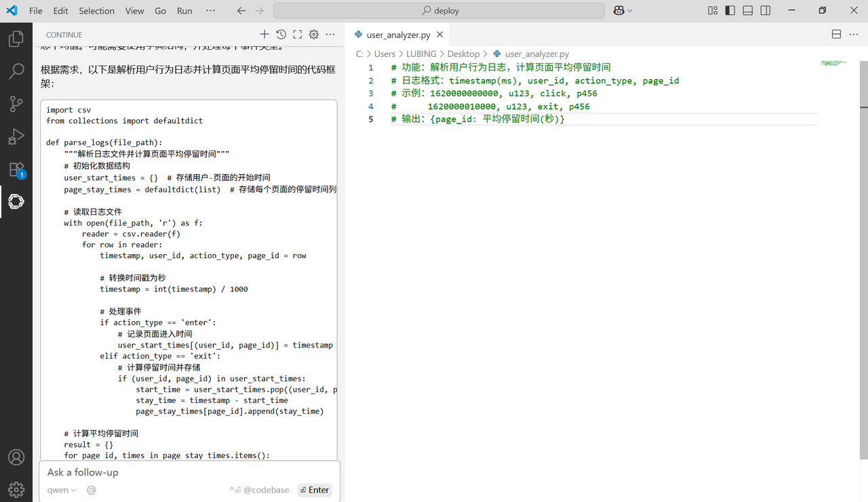Click 'result = {}' line in chat code
This screenshot has width=868, height=502.
pos(89,444)
